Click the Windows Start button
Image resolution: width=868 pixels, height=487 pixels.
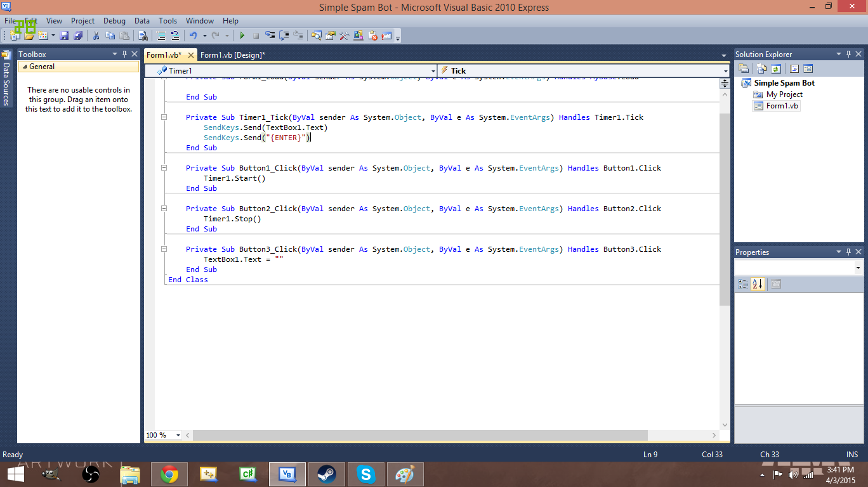point(16,474)
